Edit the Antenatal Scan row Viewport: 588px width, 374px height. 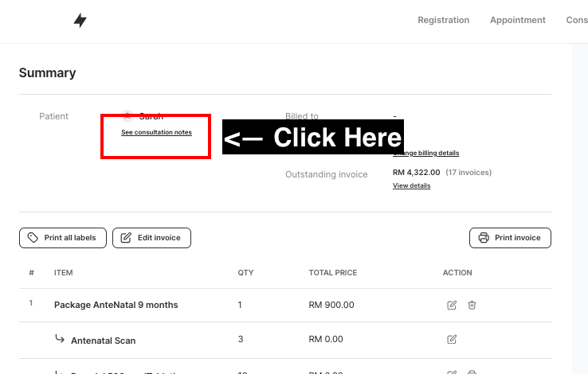452,339
